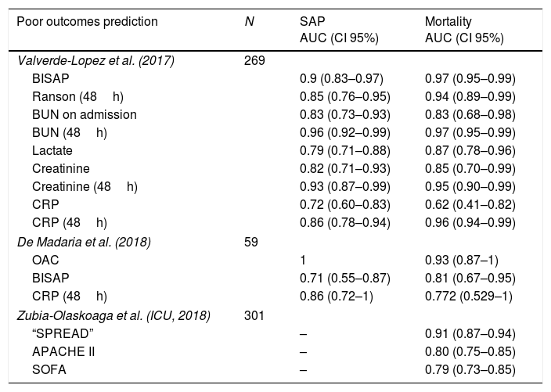Click the sample size value 269

255,61
